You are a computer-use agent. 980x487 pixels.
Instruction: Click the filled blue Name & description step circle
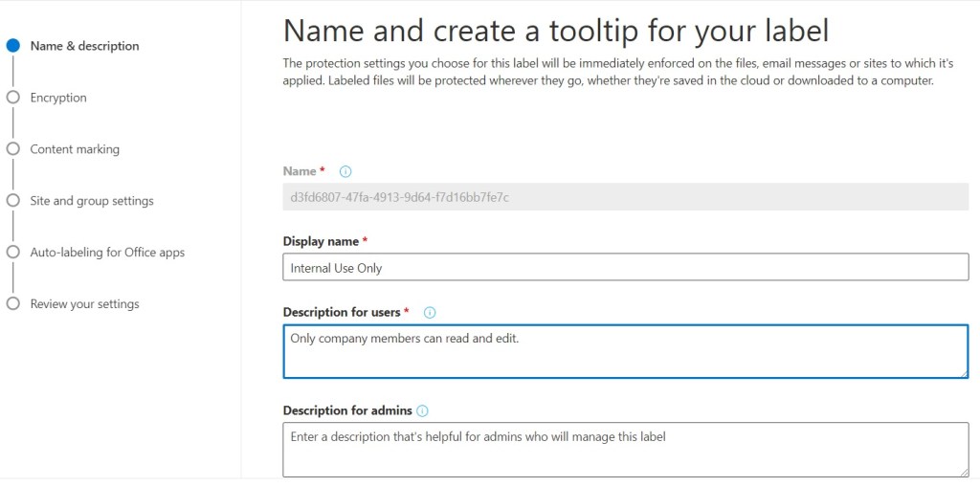pos(13,46)
